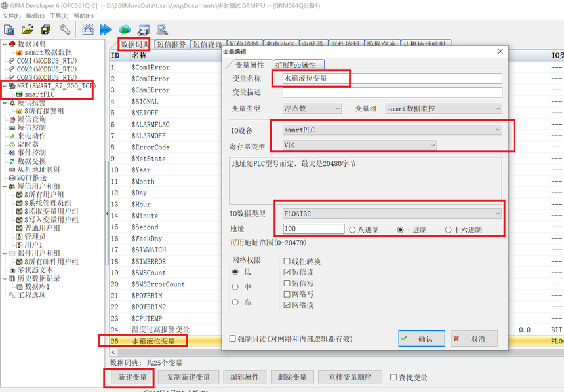Click the blue double-arrow run icon
Viewport: 564px width, 392px height.
pos(106,29)
